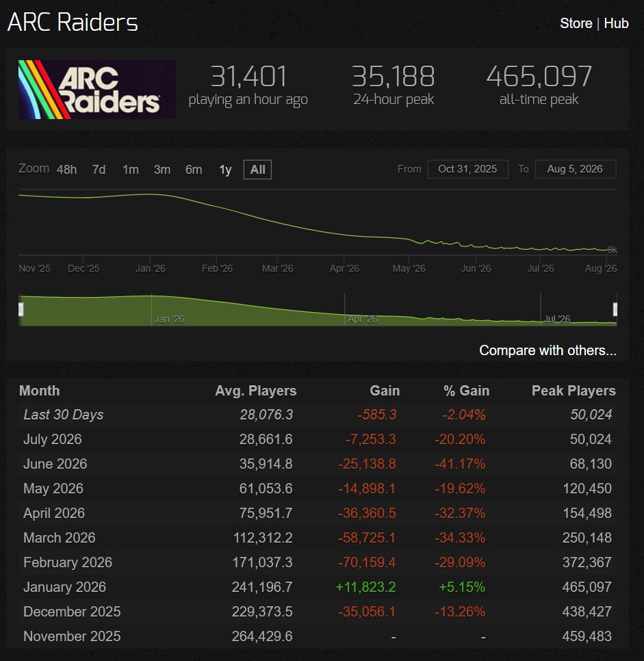Select the May 2026 row label
This screenshot has height=661, width=644.
(53, 489)
